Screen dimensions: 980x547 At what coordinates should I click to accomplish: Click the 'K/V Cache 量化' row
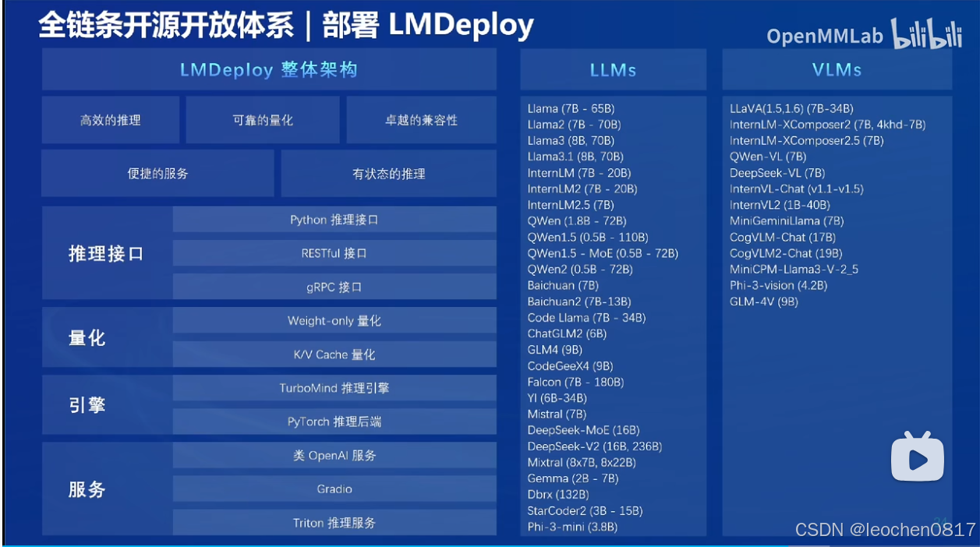tap(334, 354)
